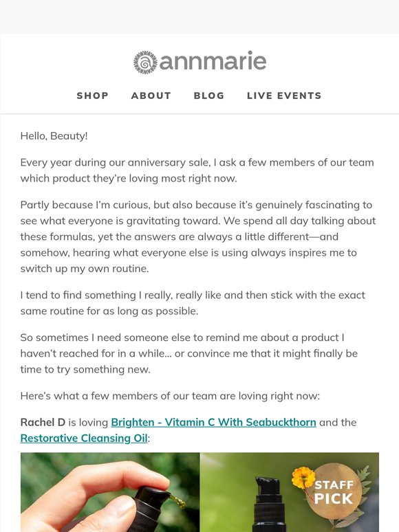399x532 pixels.
Task: Click the paragraph starting So sometimes I need
Action: [188, 353]
